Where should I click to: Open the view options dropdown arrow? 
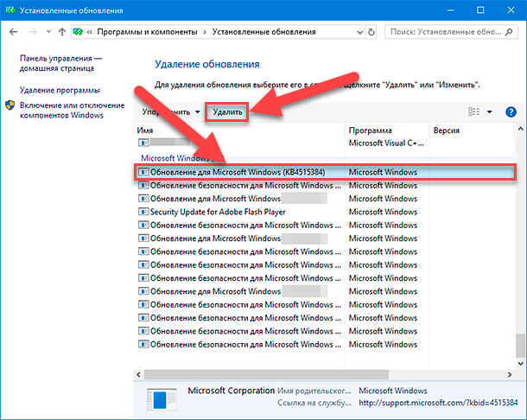(x=490, y=112)
